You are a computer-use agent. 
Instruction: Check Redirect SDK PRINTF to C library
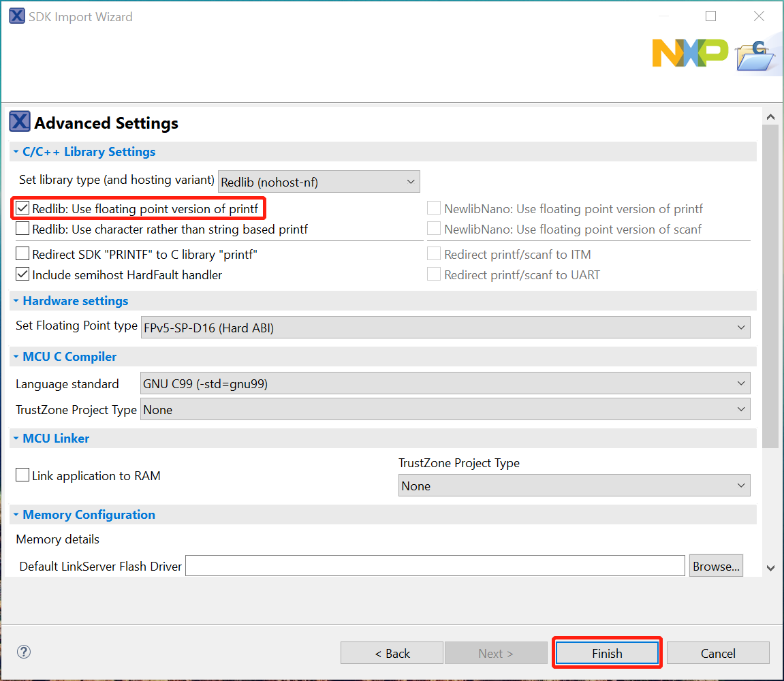22,255
